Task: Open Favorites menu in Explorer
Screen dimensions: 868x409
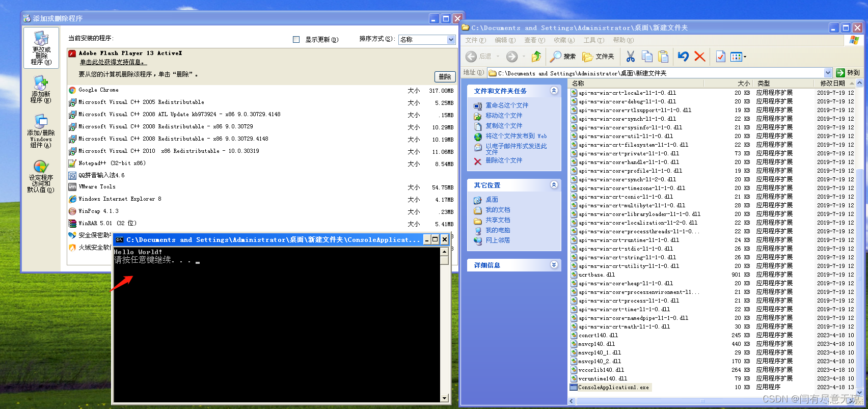Action: [x=564, y=40]
